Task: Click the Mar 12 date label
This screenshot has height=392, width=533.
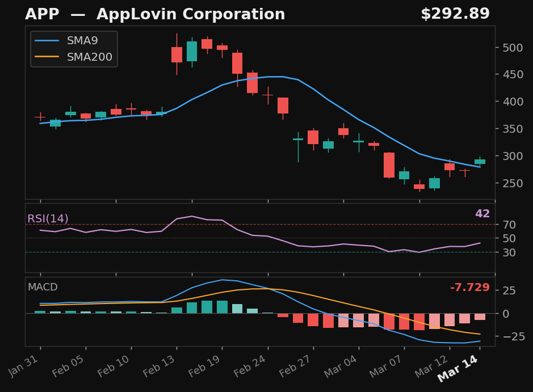Action: click(x=431, y=366)
